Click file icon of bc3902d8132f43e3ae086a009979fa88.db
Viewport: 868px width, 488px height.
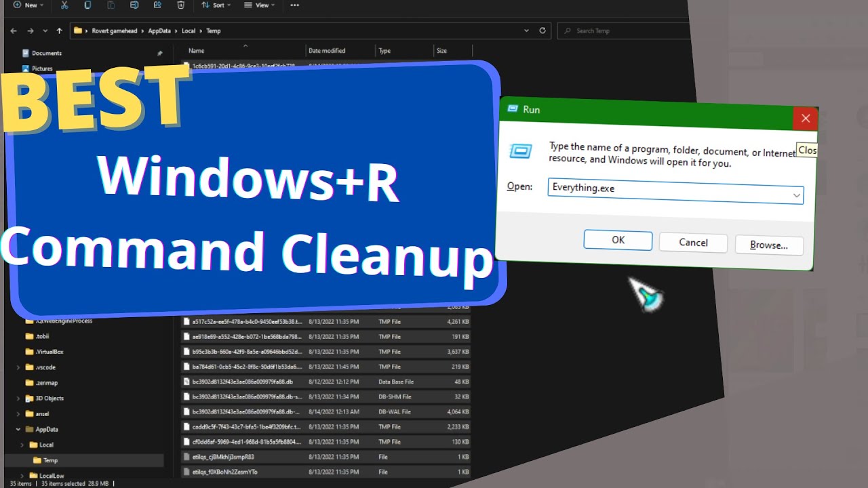(x=186, y=382)
